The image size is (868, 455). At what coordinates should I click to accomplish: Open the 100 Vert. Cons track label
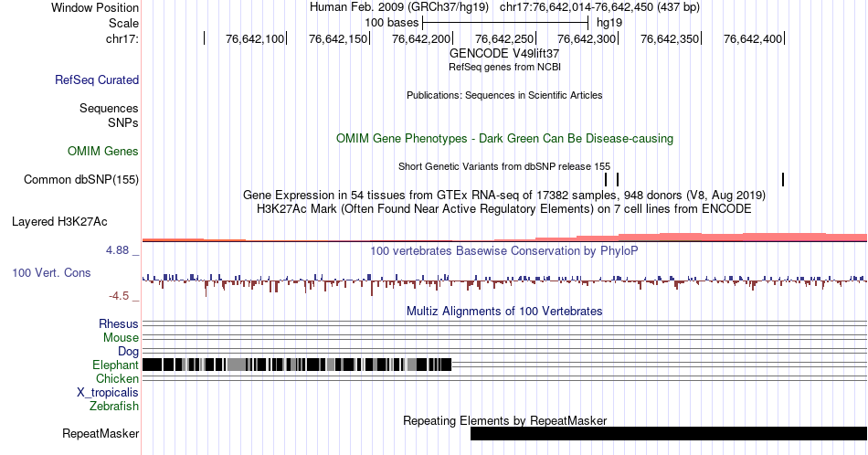tap(51, 272)
